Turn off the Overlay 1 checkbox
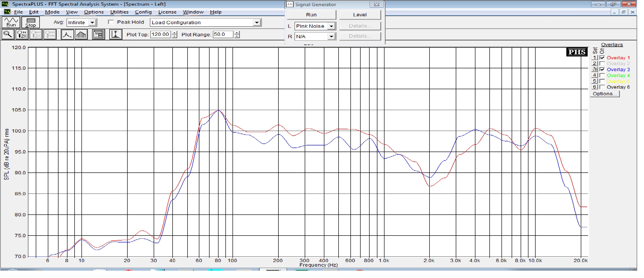 tap(602, 58)
